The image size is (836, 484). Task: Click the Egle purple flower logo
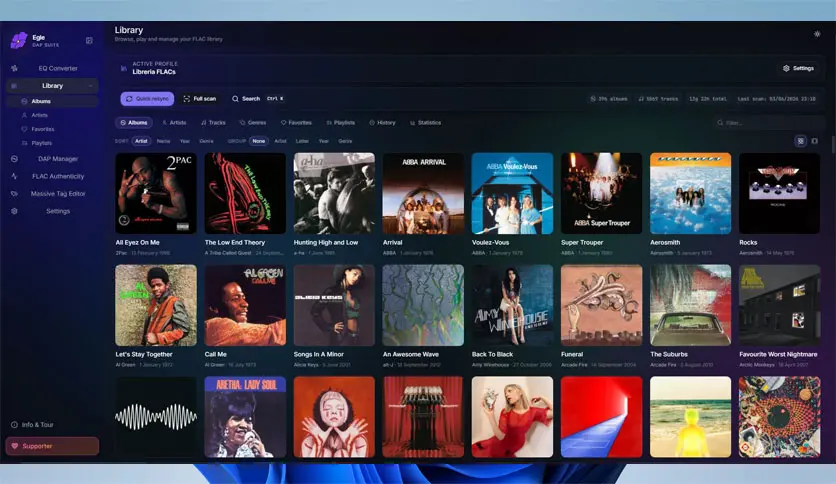point(19,41)
